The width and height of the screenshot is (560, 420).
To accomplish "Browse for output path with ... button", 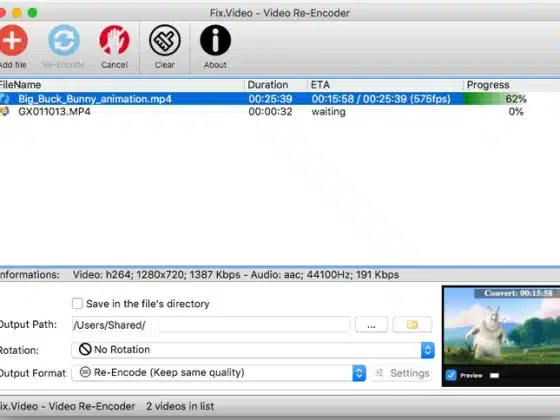I will (371, 325).
